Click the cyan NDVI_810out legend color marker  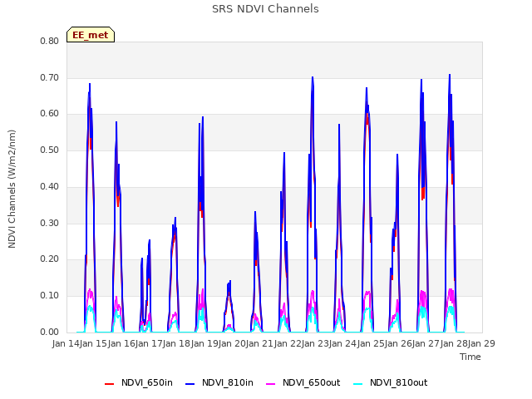point(358,384)
